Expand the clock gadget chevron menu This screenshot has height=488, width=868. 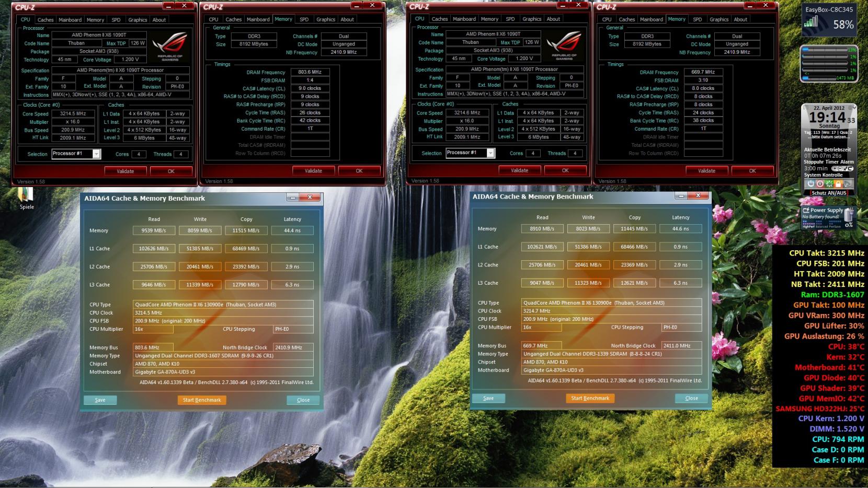[x=853, y=107]
